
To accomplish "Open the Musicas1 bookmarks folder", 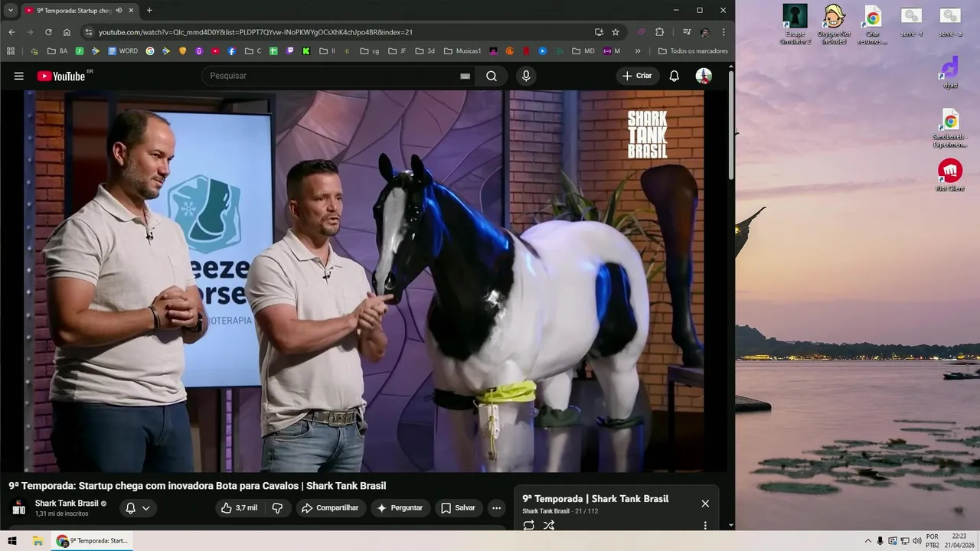I will (462, 51).
